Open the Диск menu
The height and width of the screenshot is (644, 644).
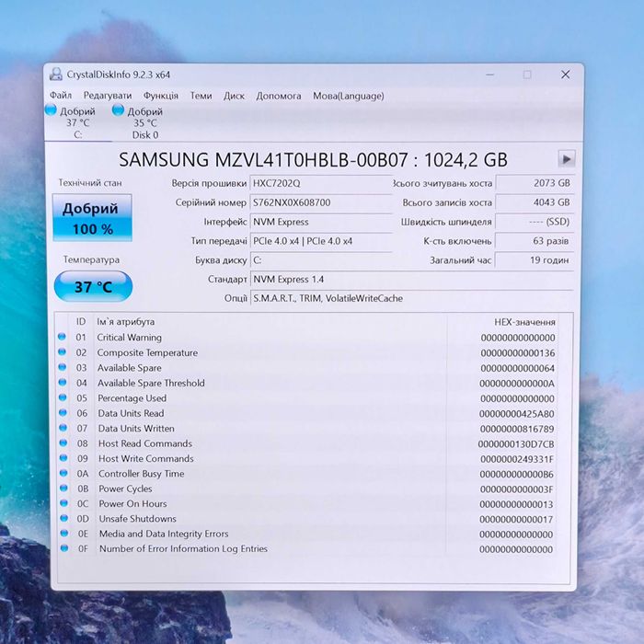(234, 96)
